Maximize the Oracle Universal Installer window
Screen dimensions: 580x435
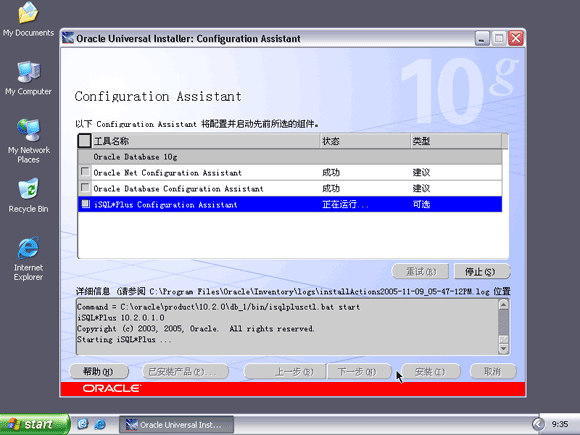[499, 38]
